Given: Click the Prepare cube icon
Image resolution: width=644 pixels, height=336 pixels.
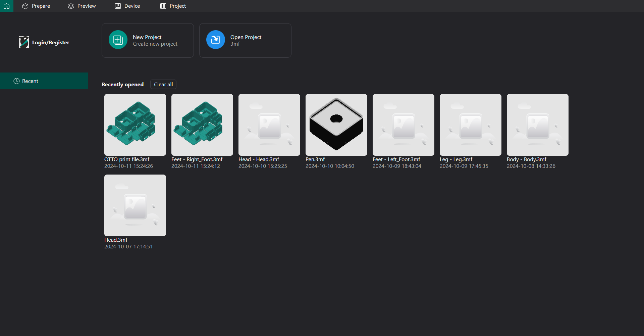Looking at the screenshot, I should tap(25, 6).
